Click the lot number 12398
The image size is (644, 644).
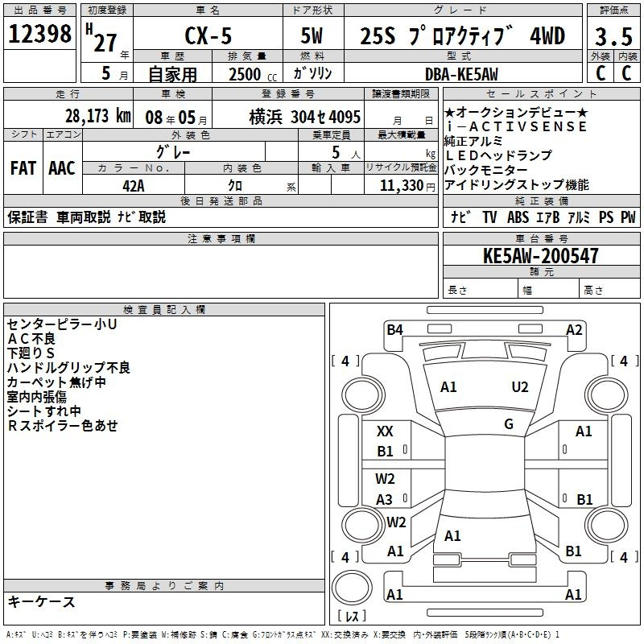pos(39,34)
